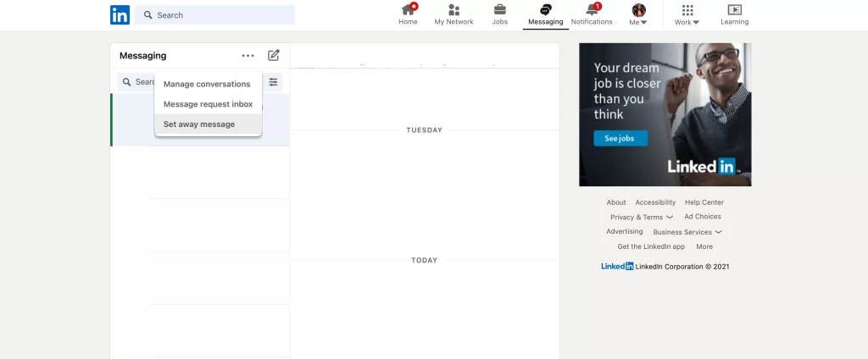This screenshot has width=868, height=359.
Task: Expand the Privacy & Terms dropdown
Action: (642, 217)
